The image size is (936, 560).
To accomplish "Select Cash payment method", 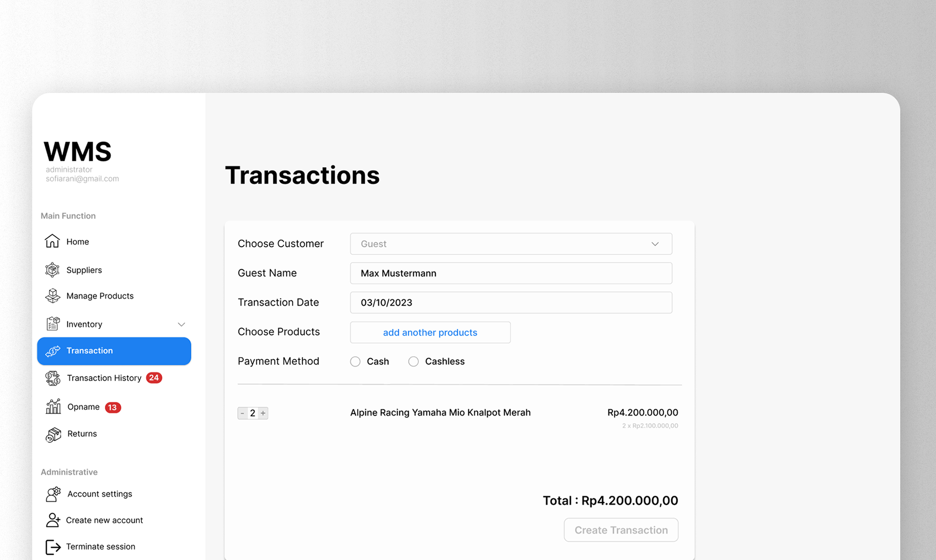I will click(355, 362).
